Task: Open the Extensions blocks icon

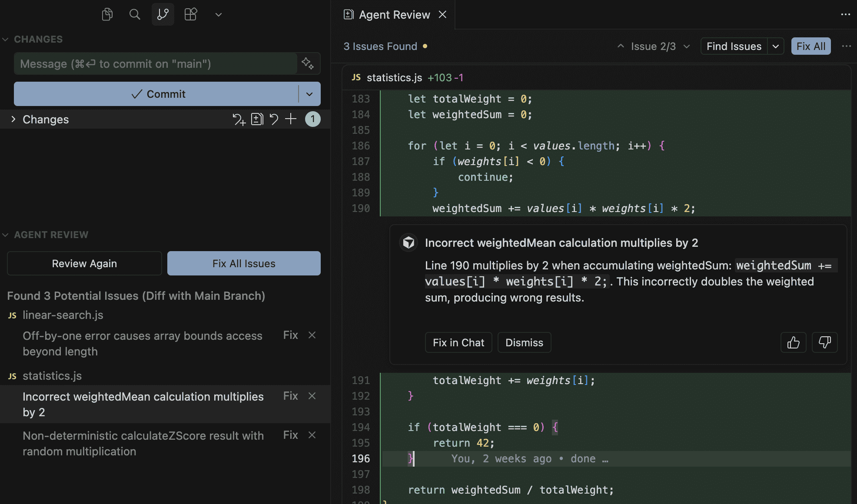Action: pyautogui.click(x=191, y=14)
